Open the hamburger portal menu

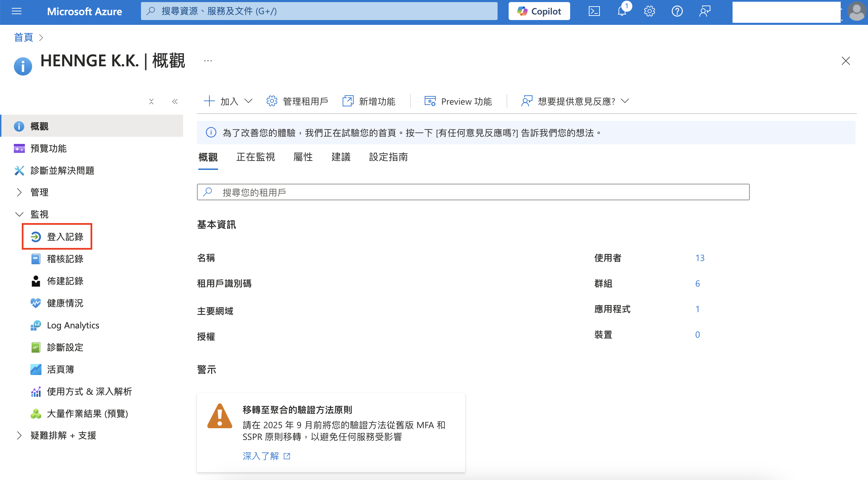(17, 11)
